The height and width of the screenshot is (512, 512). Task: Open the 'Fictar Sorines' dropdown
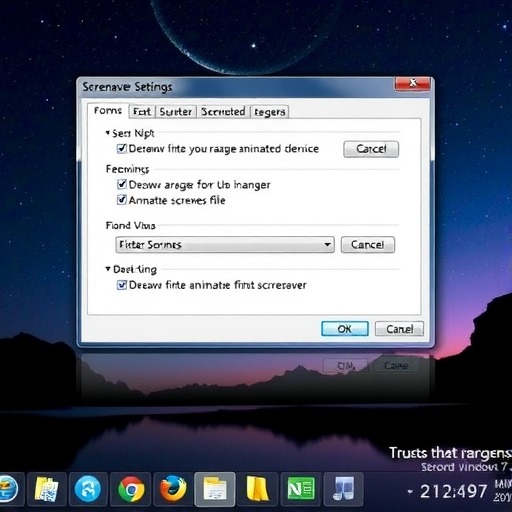[x=225, y=245]
